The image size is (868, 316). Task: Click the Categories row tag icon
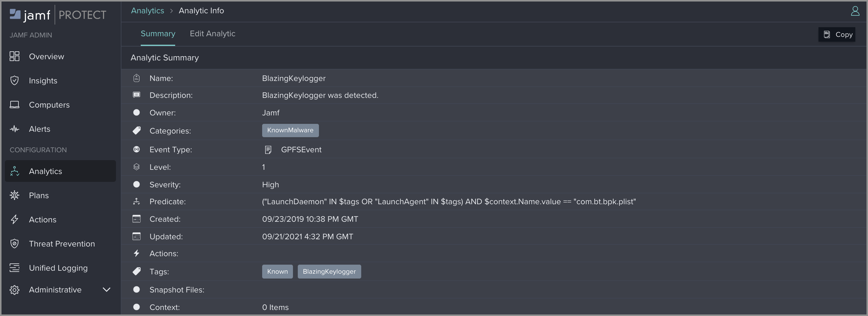pos(137,131)
